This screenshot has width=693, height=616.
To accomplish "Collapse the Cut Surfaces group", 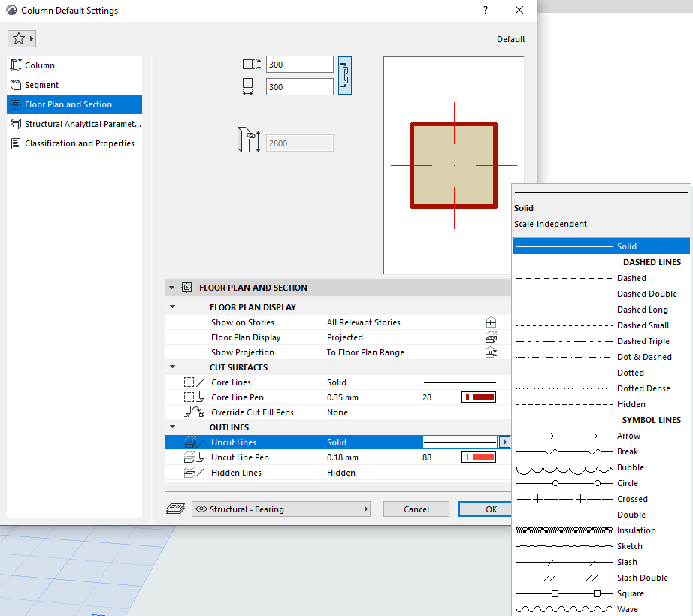I will click(173, 367).
